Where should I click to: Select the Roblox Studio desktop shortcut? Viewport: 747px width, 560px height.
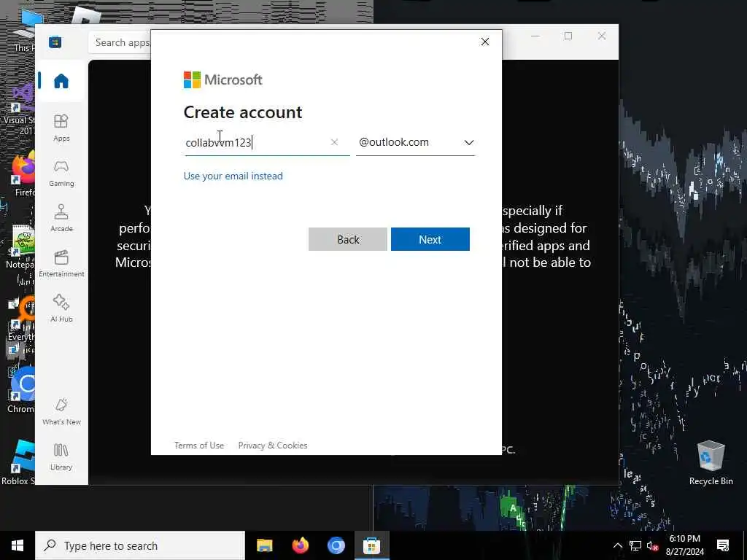(19, 463)
